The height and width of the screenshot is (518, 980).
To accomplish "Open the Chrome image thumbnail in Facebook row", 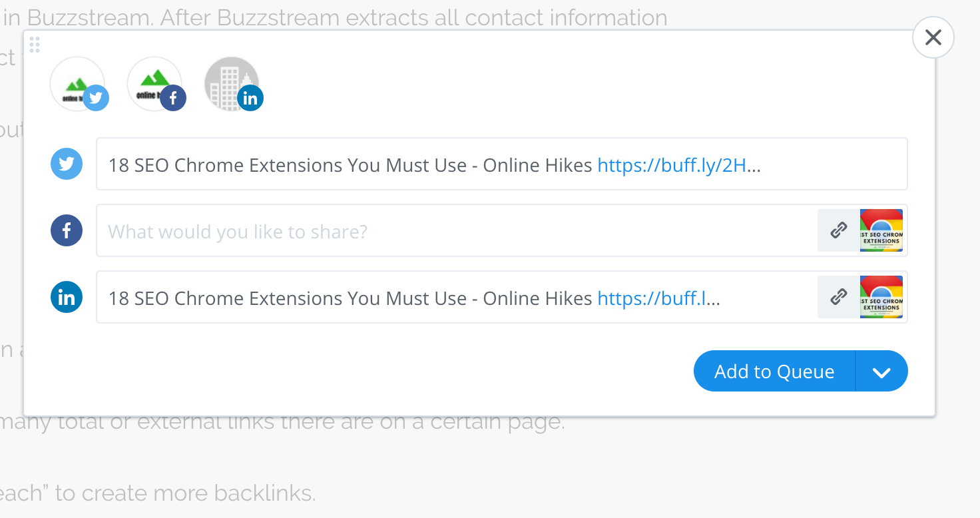I will pyautogui.click(x=881, y=230).
